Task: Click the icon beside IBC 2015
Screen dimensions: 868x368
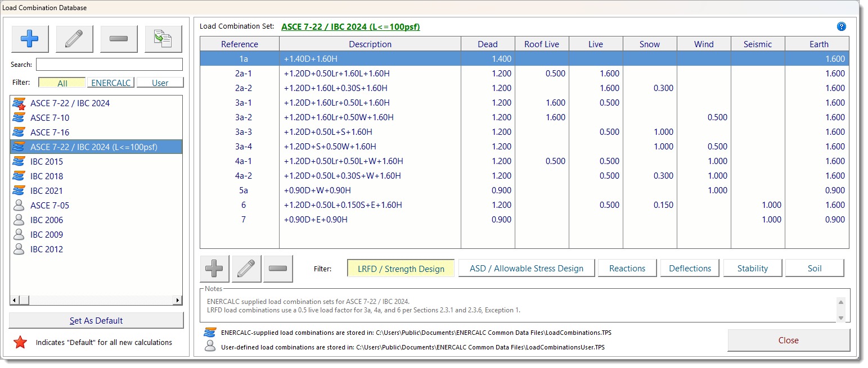Action: [20, 162]
